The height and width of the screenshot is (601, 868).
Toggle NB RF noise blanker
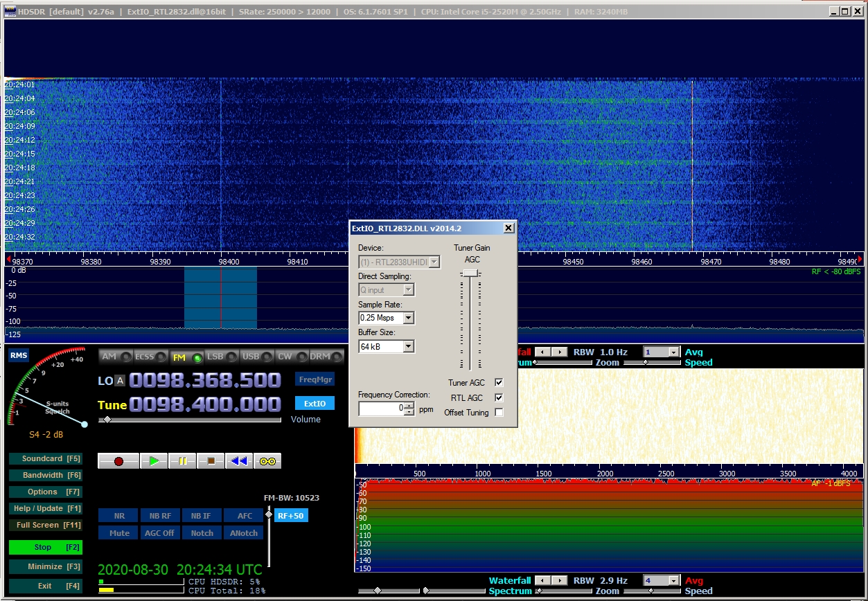[160, 516]
